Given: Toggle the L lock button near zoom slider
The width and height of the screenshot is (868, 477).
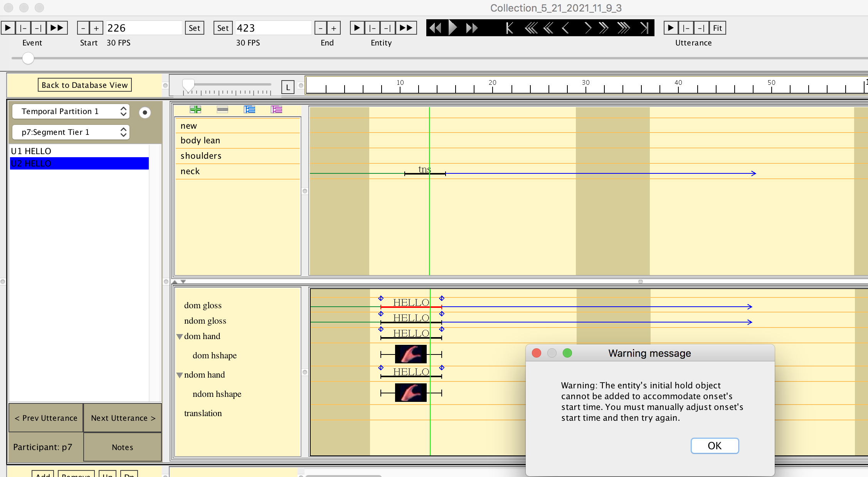Looking at the screenshot, I should [288, 87].
